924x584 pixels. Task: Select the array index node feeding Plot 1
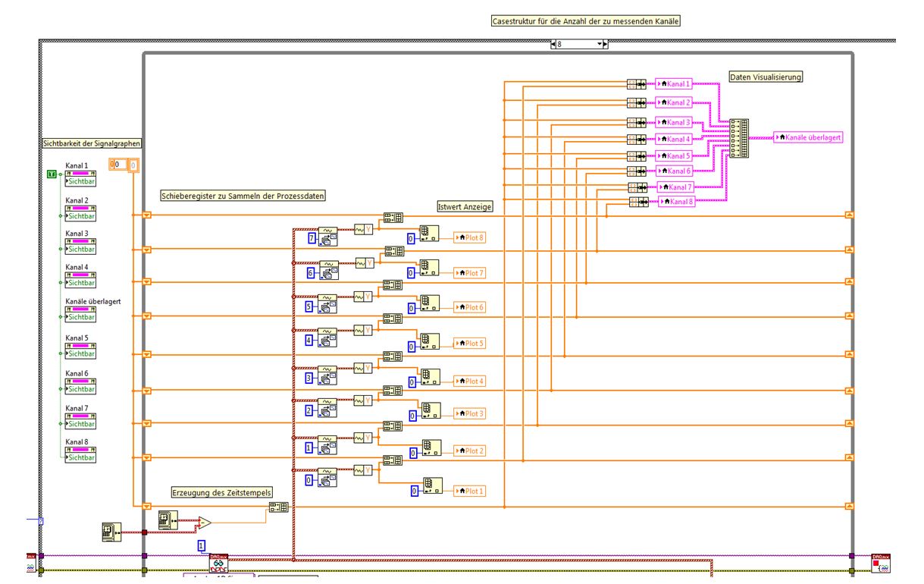(x=432, y=485)
